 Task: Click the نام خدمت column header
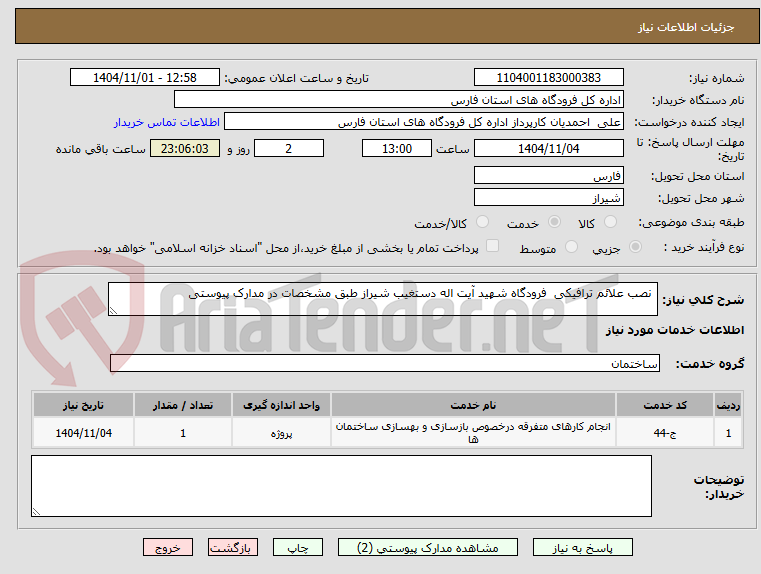473,405
